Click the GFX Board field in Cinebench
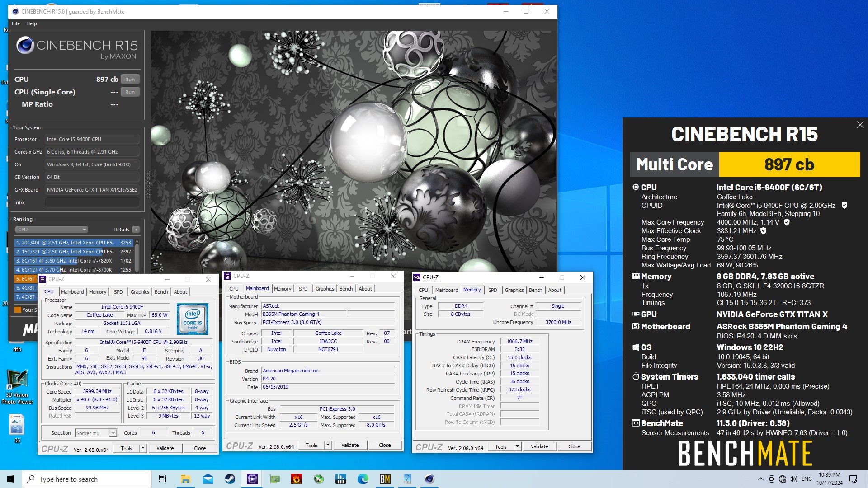Screen dimensions: 868x488 tap(92, 190)
